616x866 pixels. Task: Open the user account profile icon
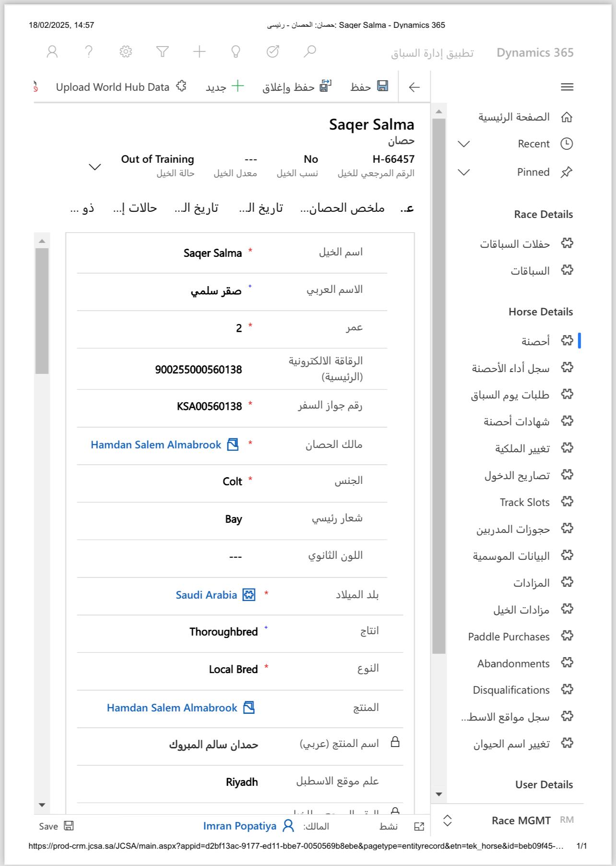pos(52,51)
